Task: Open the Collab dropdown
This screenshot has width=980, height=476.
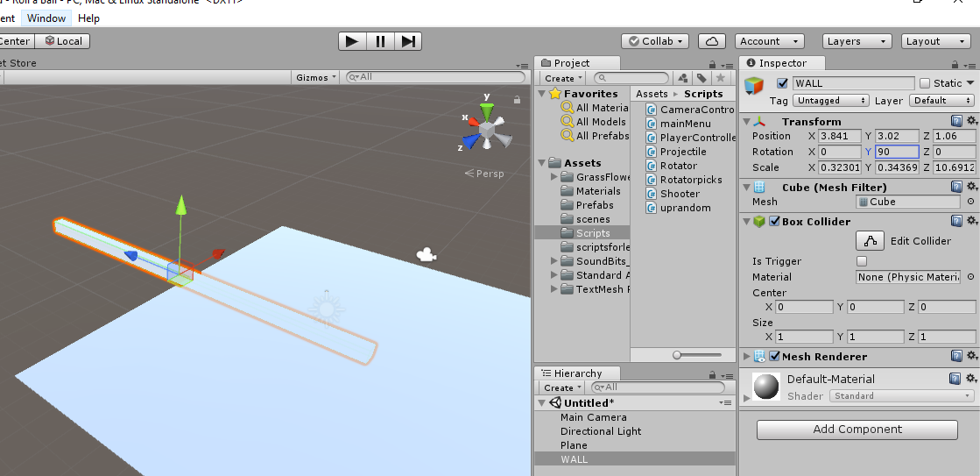Action: 655,41
